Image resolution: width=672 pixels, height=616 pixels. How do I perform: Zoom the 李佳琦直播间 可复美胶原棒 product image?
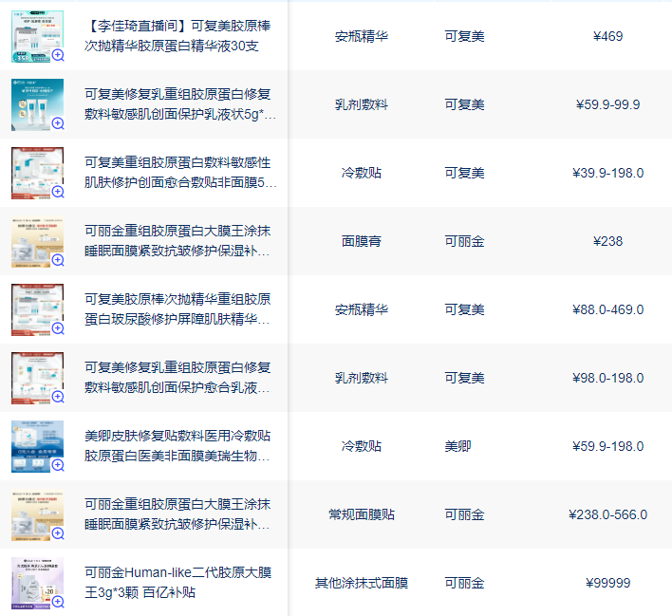point(58,55)
